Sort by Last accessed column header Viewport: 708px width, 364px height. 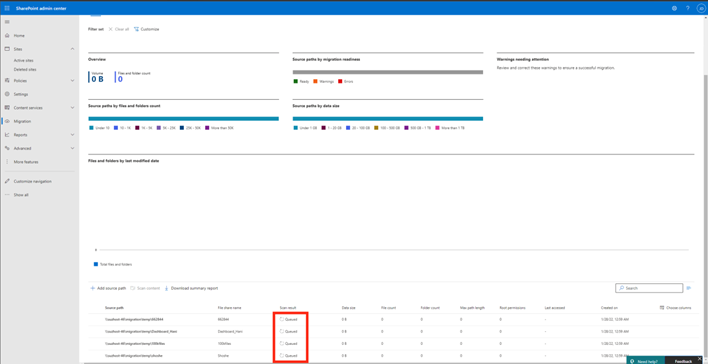[x=554, y=308]
